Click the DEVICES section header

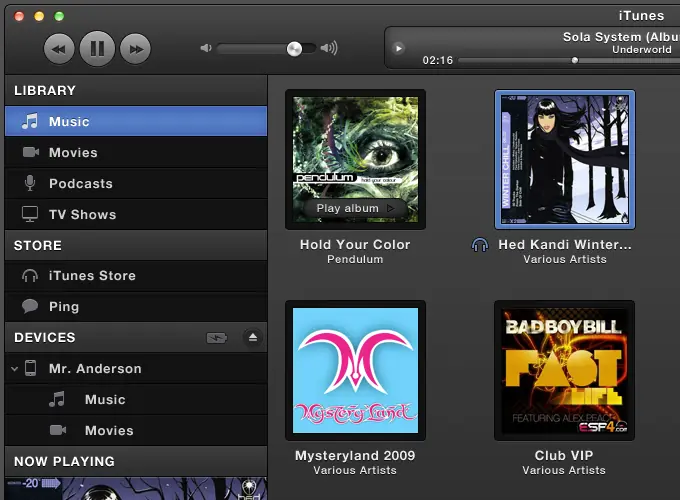tap(45, 337)
